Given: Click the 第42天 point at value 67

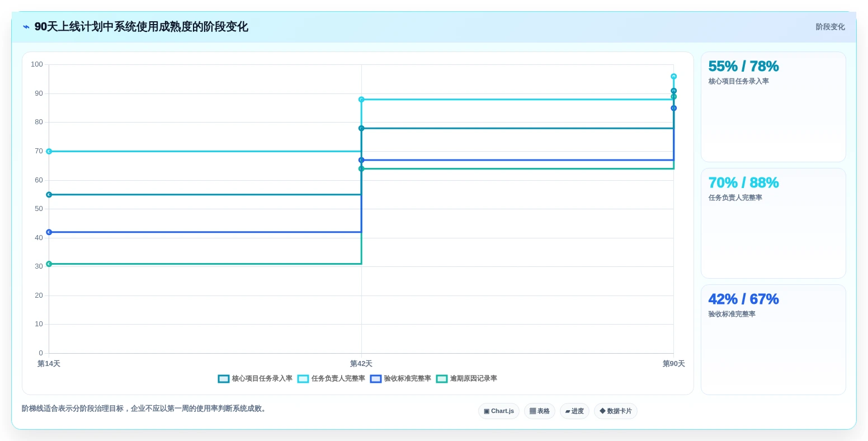Looking at the screenshot, I should pyautogui.click(x=361, y=160).
